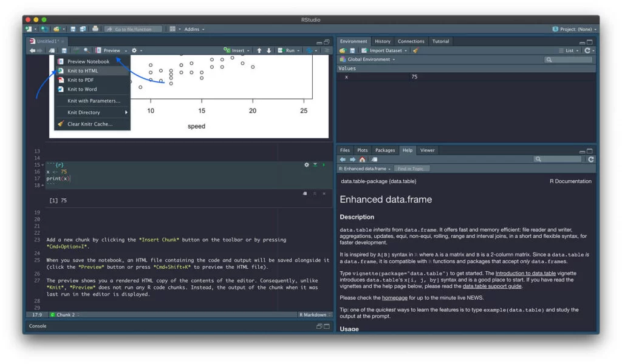Click the Load workspace icon in Environment pane
622x364 pixels.
click(343, 50)
